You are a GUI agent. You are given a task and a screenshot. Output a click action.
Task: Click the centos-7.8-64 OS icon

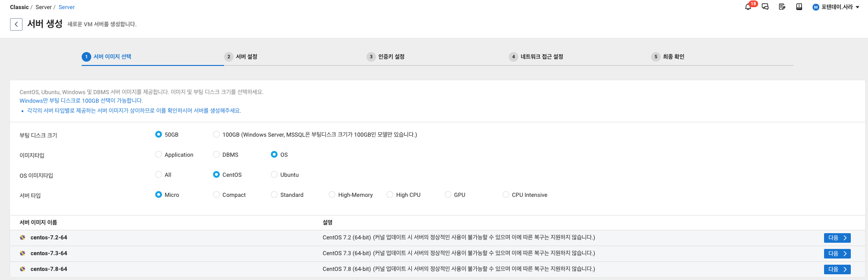tap(22, 269)
